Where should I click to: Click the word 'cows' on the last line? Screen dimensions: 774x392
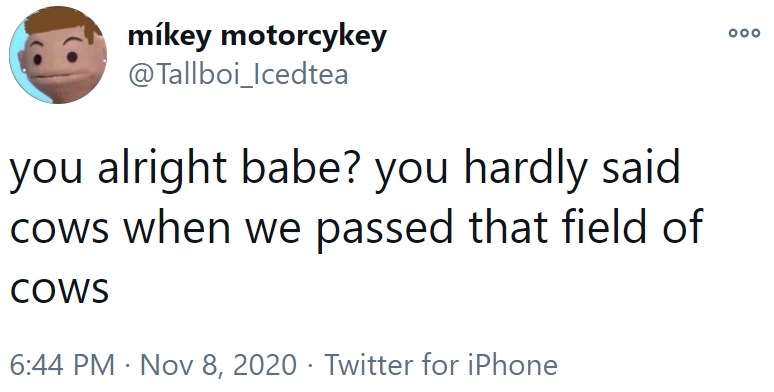tap(59, 290)
